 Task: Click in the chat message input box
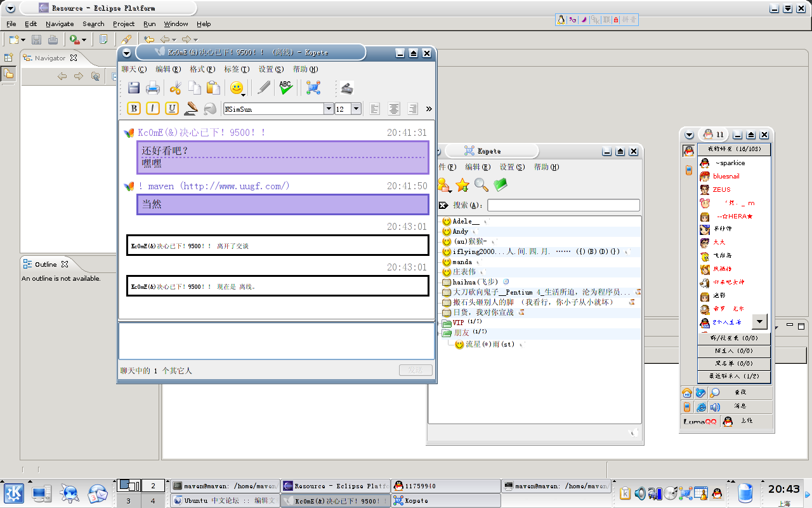[277, 341]
